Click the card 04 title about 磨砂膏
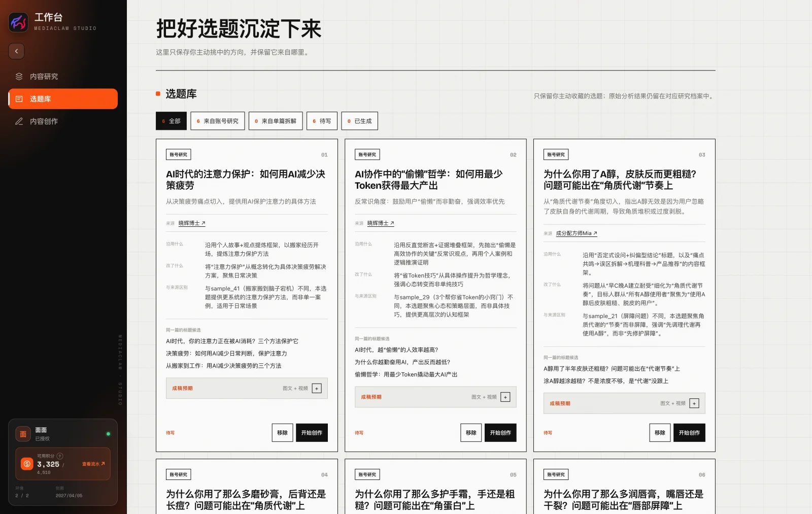Screen dimensions: 812x514 (x=246, y=500)
